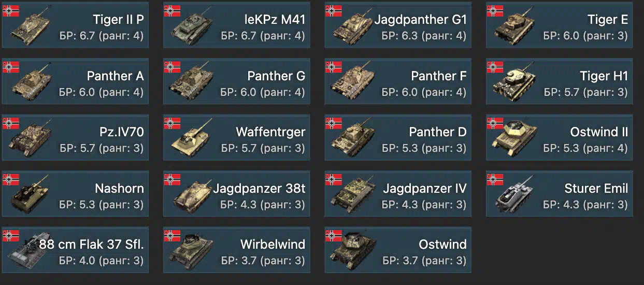Select the Pz.IV70 tank destroyer icon
Image resolution: width=644 pixels, height=285 pixels.
coord(31,138)
